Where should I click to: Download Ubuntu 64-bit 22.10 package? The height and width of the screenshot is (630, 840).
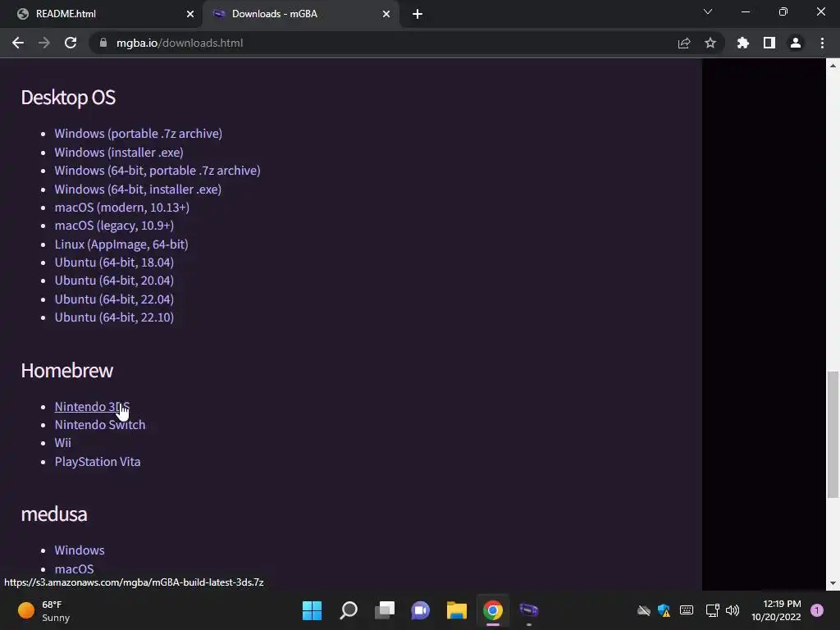114,317
